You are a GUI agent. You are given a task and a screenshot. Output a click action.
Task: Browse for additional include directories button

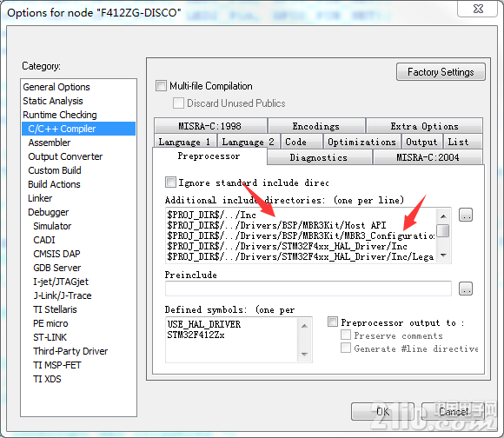466,215
